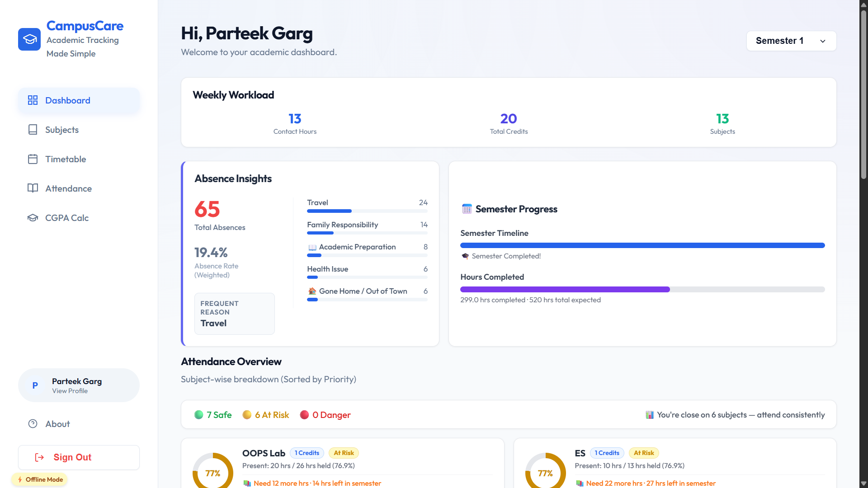Click the 20 Total Credits stat
Image resolution: width=868 pixels, height=488 pixels.
point(509,124)
